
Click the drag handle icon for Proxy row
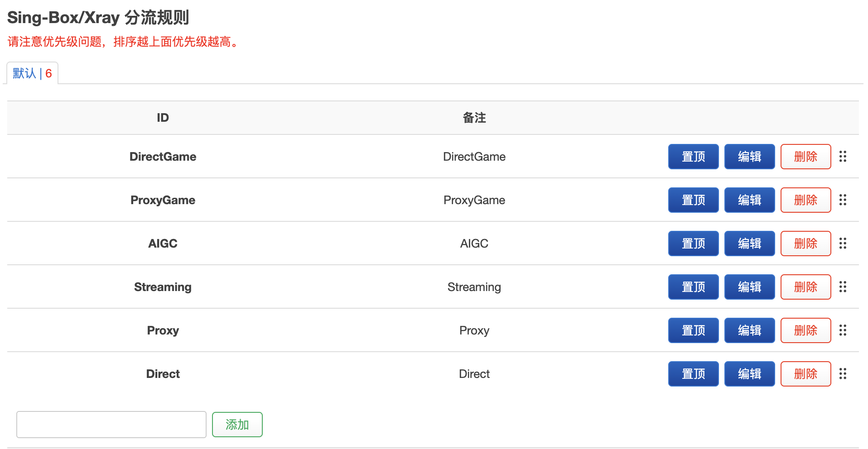point(843,330)
